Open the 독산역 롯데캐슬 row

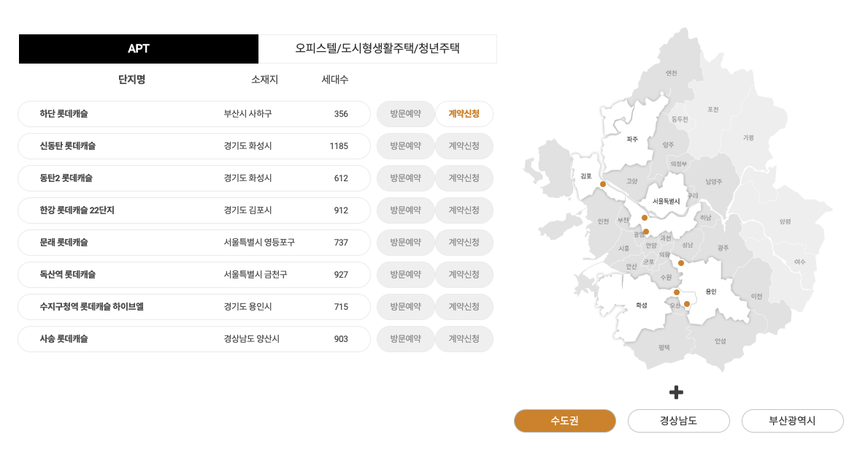coord(194,274)
